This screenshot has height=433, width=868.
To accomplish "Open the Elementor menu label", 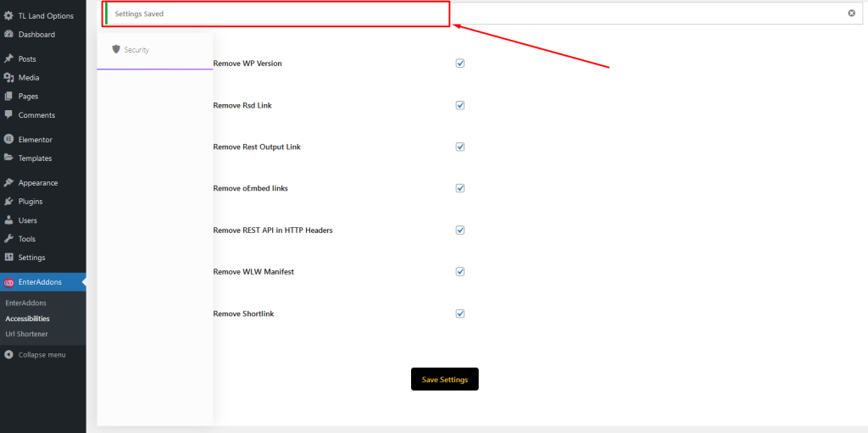I will (x=36, y=140).
